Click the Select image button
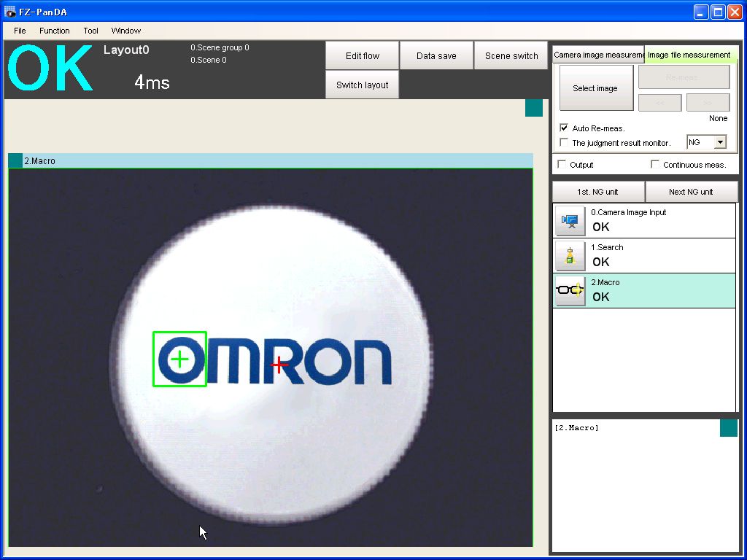Image resolution: width=747 pixels, height=560 pixels. tap(596, 88)
